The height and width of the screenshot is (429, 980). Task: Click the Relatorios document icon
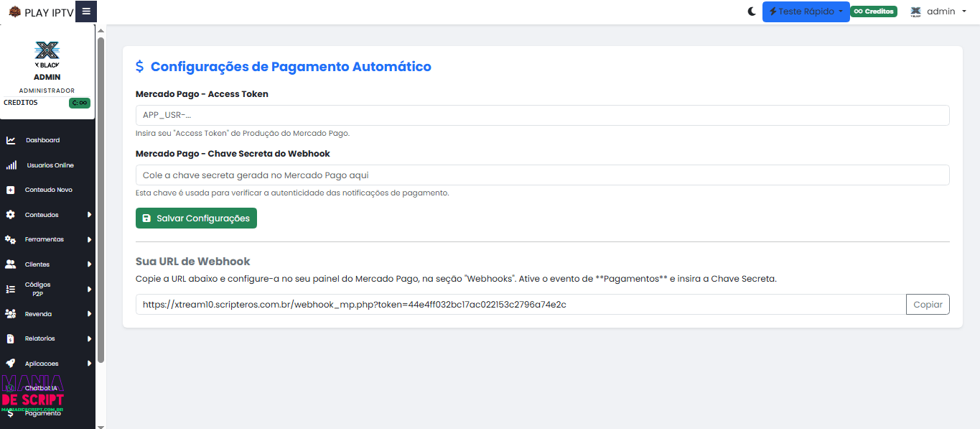[10, 338]
